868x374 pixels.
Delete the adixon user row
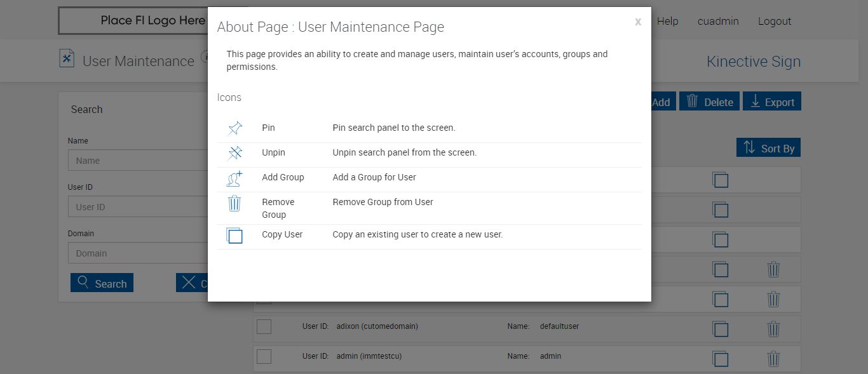point(773,330)
